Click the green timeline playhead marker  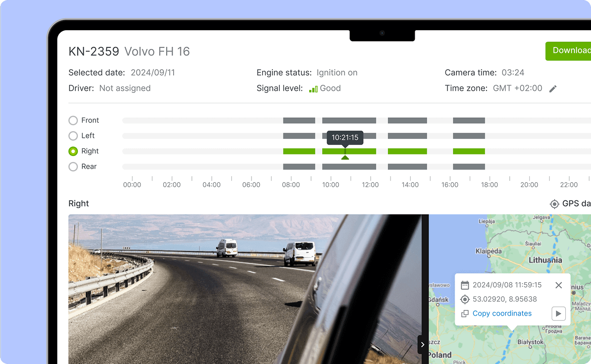pos(345,157)
